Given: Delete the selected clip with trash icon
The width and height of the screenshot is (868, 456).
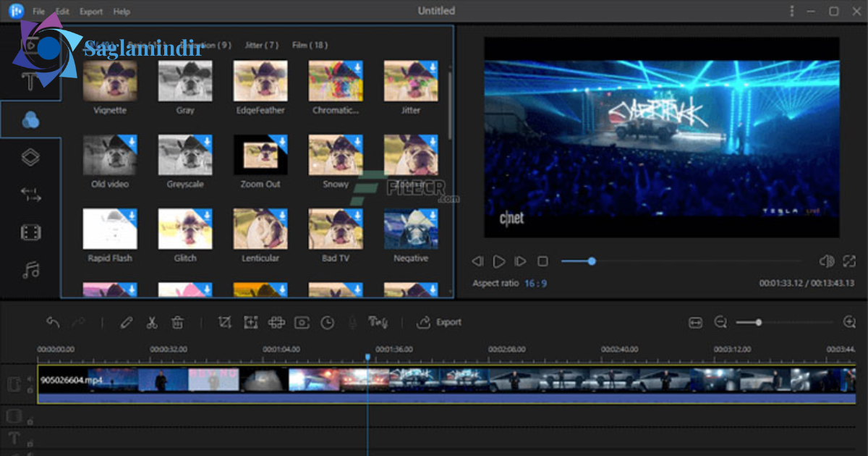Looking at the screenshot, I should pos(177,322).
